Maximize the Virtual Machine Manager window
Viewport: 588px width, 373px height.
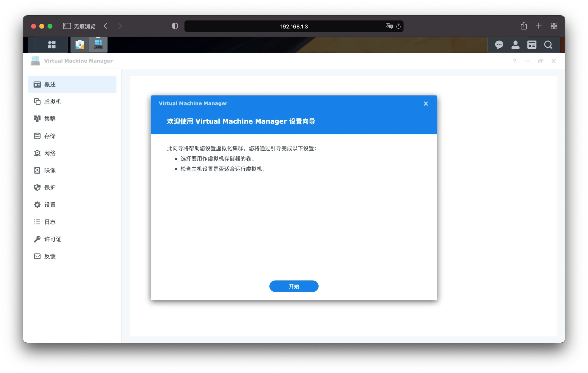tap(540, 61)
